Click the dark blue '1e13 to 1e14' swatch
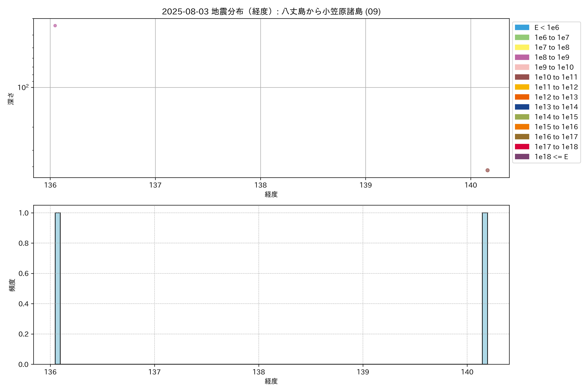The height and width of the screenshot is (392, 588). pyautogui.click(x=522, y=107)
